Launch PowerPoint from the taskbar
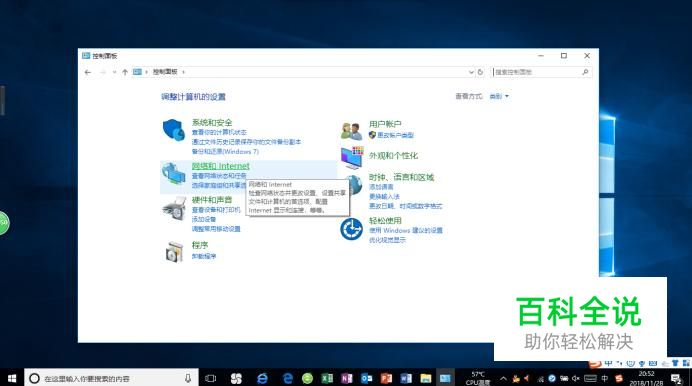The image size is (692, 386). (x=386, y=378)
